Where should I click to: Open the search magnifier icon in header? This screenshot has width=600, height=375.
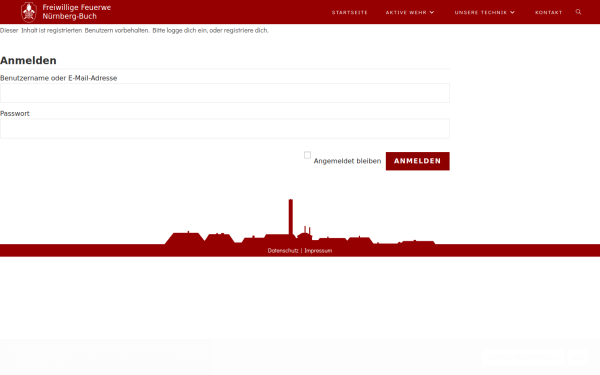(x=578, y=12)
